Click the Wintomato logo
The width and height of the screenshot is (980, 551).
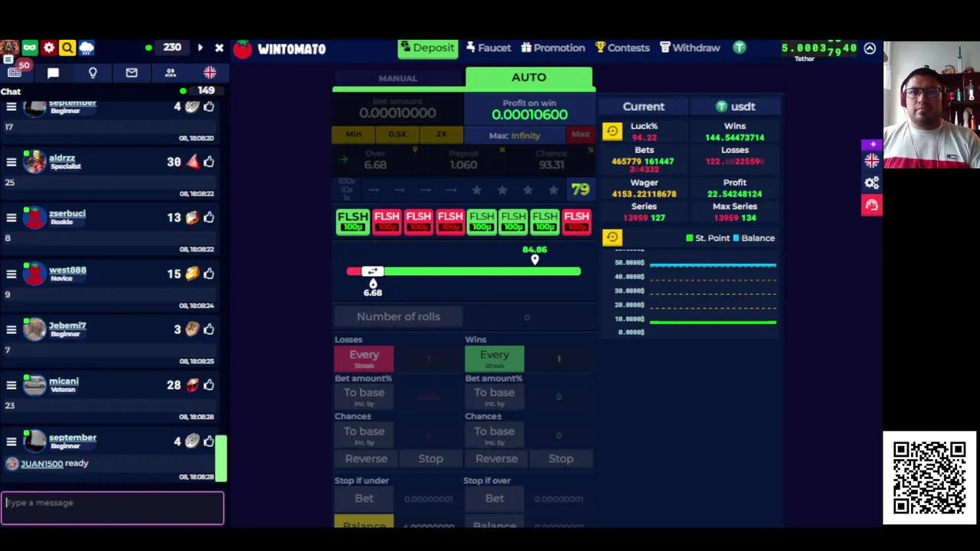279,49
